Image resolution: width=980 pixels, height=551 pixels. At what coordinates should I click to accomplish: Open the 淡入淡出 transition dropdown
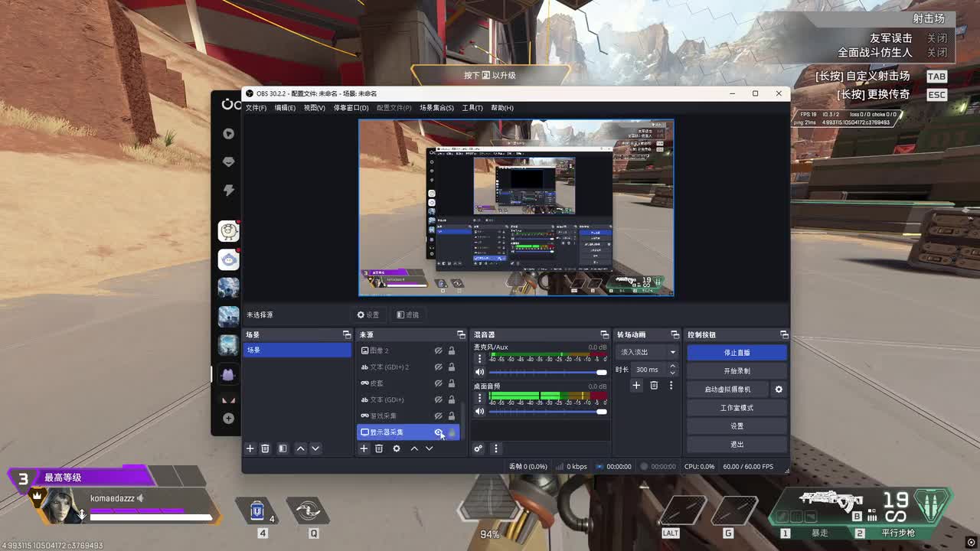click(648, 352)
